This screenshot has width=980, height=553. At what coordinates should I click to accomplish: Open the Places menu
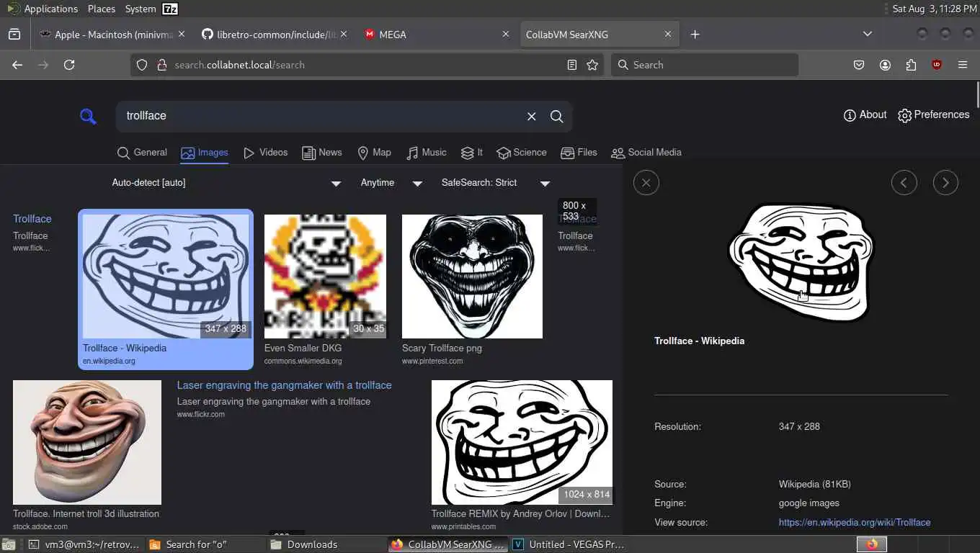(x=102, y=9)
